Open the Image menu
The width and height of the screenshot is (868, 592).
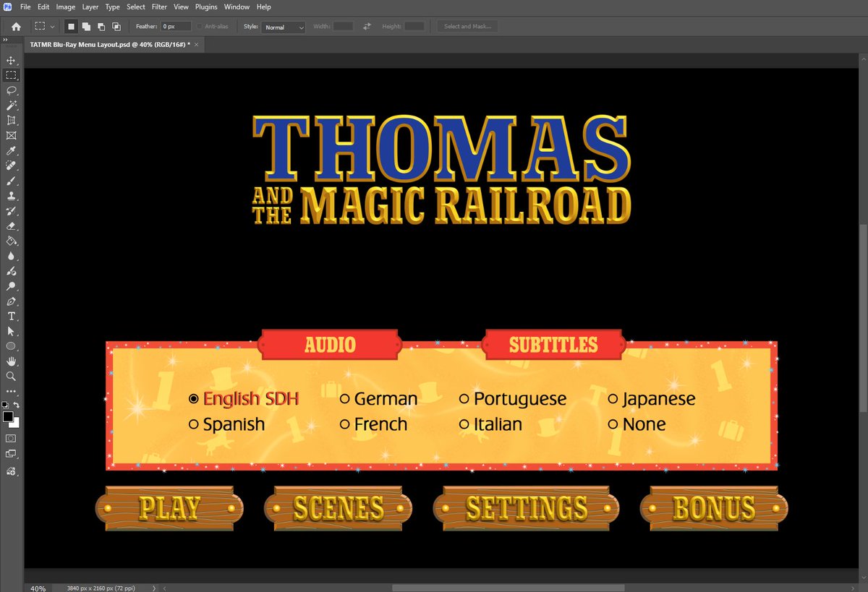[66, 7]
